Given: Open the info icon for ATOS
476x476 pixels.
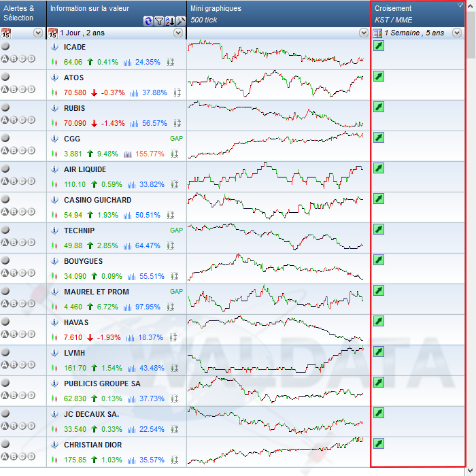Looking at the screenshot, I should point(54,78).
